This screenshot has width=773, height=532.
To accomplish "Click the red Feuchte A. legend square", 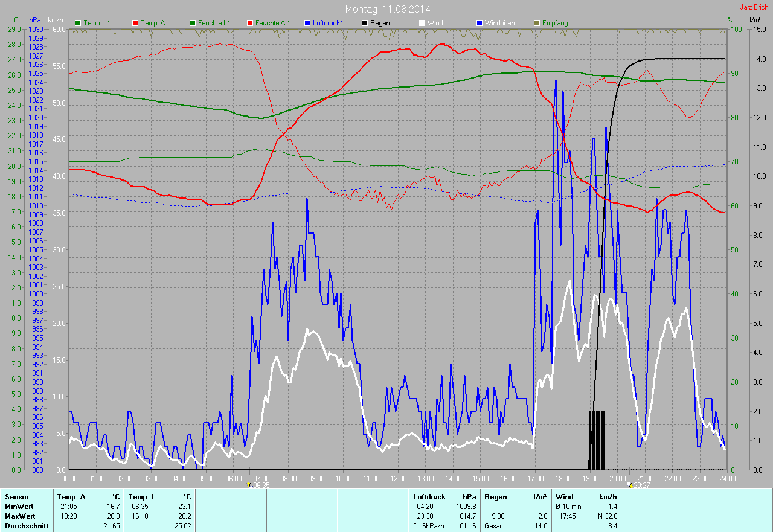I will click(250, 23).
